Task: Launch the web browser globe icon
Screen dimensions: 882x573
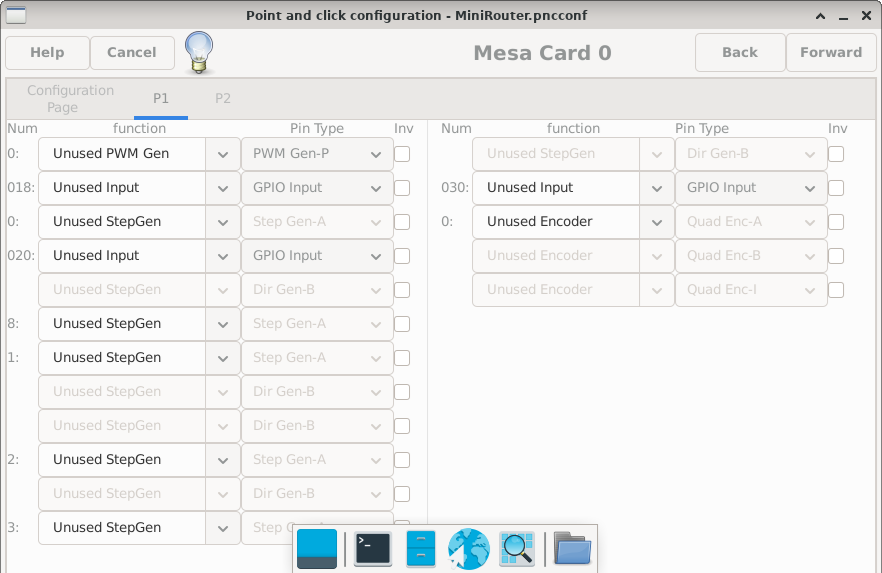Action: (469, 549)
